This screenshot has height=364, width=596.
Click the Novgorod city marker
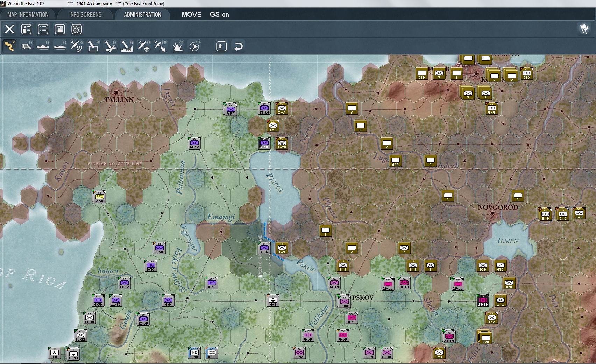[x=492, y=213]
